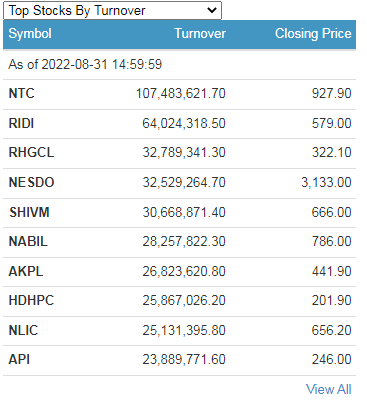Click the View All link

(x=328, y=389)
